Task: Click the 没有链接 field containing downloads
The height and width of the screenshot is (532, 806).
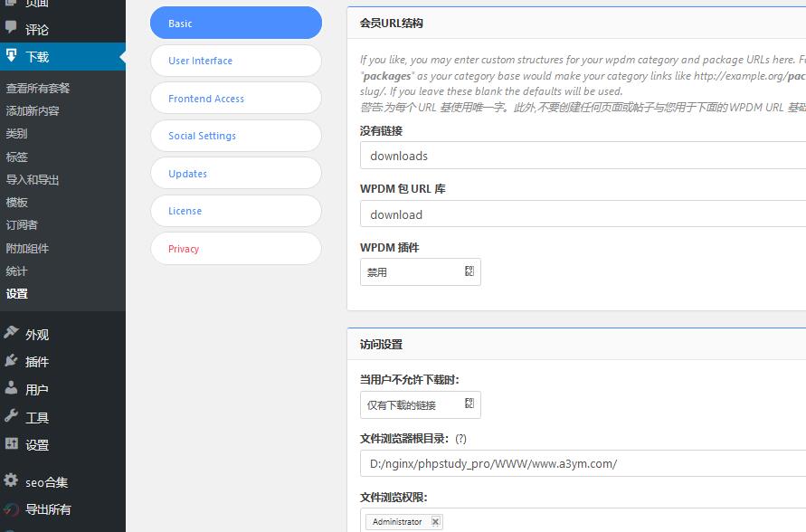Action: pyautogui.click(x=583, y=156)
